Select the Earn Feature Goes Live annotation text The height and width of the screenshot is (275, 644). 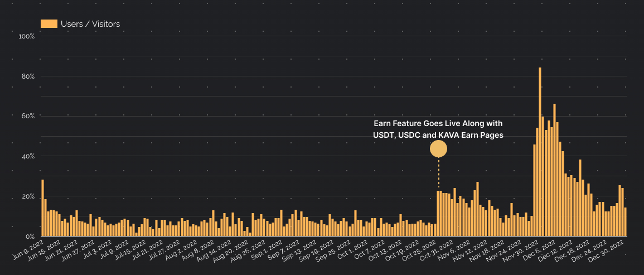tap(438, 129)
